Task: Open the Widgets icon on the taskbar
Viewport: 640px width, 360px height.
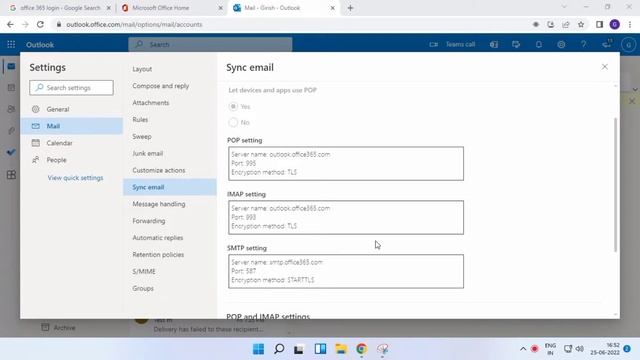Action: [x=320, y=349]
